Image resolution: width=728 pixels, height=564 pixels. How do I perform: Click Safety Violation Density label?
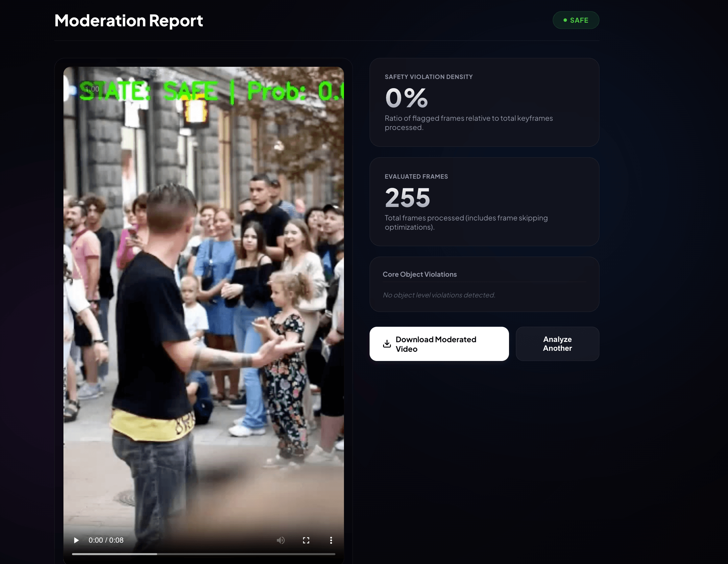(x=429, y=77)
